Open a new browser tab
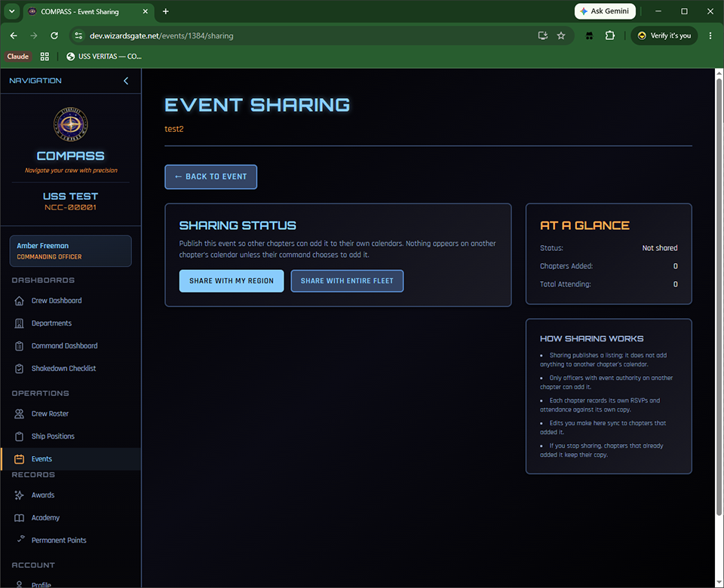The width and height of the screenshot is (724, 588). coord(166,11)
